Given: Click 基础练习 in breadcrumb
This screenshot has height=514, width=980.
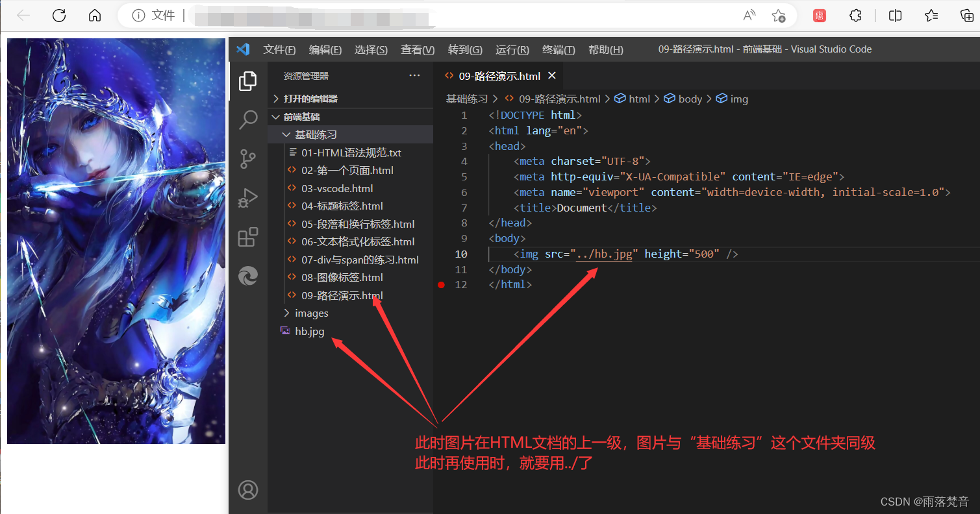Looking at the screenshot, I should click(466, 99).
